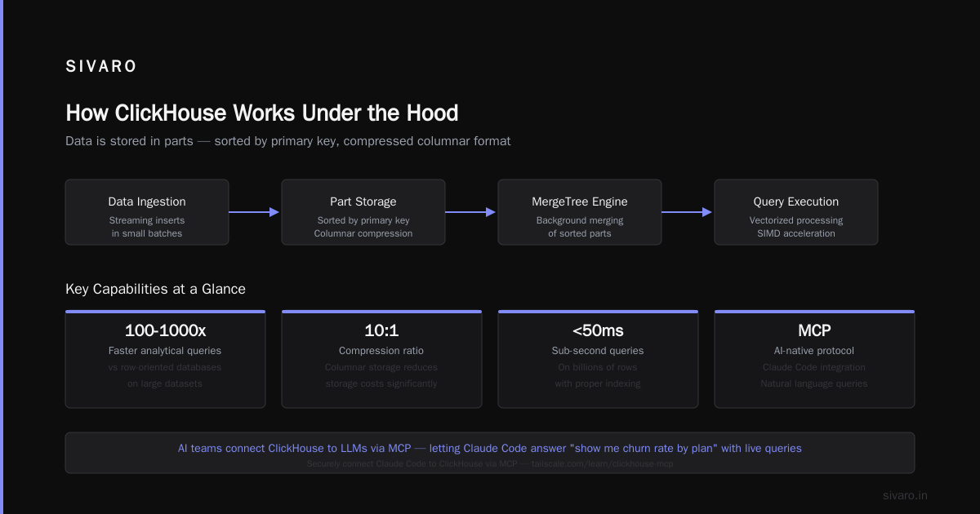Click the 'Vectorized processing' line
This screenshot has width=980, height=514.
[x=796, y=220]
